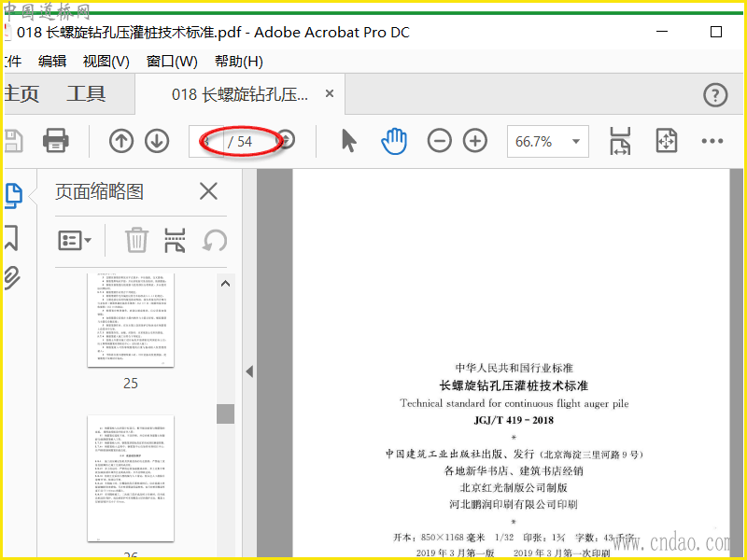Image resolution: width=747 pixels, height=560 pixels.
Task: Open the 编辑 menu
Action: click(x=52, y=61)
